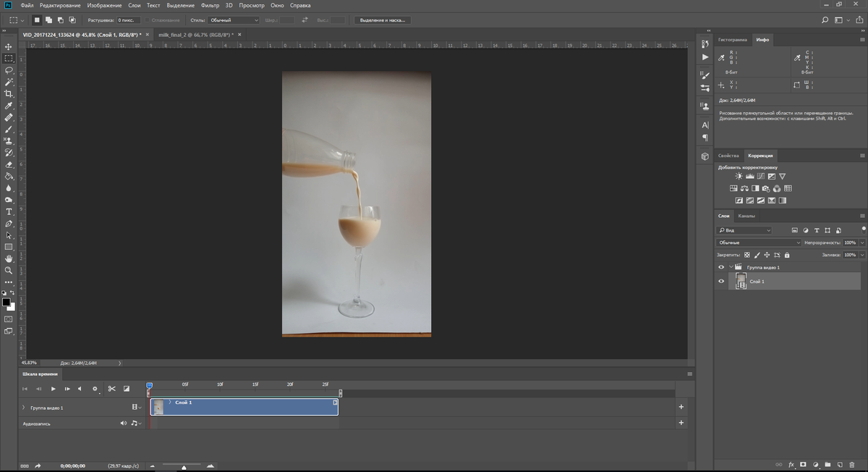Add Color Balance adjustment icon
This screenshot has height=472, width=868.
pyautogui.click(x=744, y=188)
